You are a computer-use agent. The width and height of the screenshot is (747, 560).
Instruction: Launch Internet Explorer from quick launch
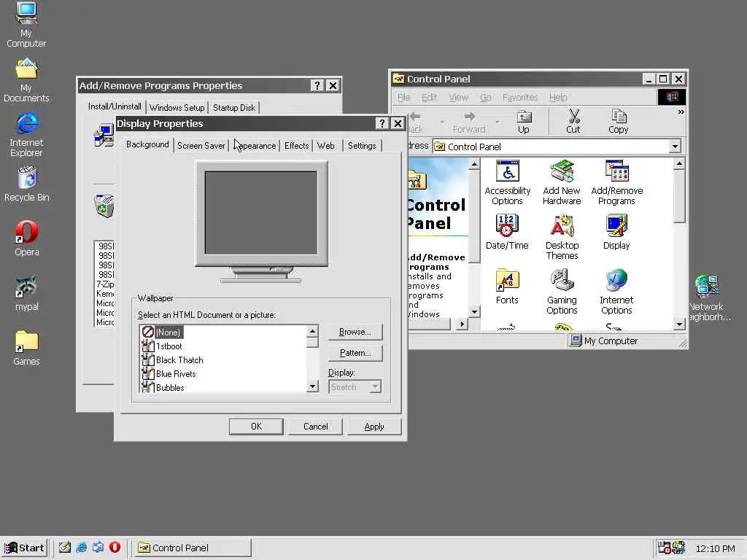point(82,547)
